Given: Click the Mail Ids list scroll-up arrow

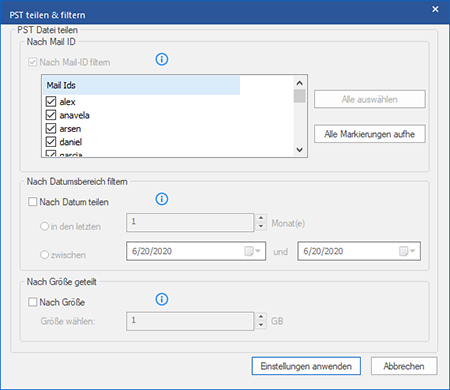Looking at the screenshot, I should pos(299,83).
